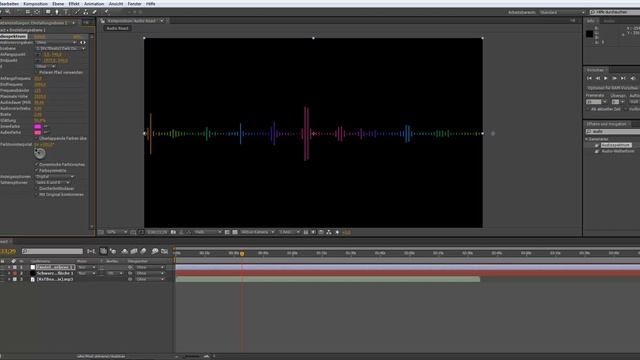The height and width of the screenshot is (360, 640).
Task: Enable frame blending for the composition
Action: click(x=134, y=251)
